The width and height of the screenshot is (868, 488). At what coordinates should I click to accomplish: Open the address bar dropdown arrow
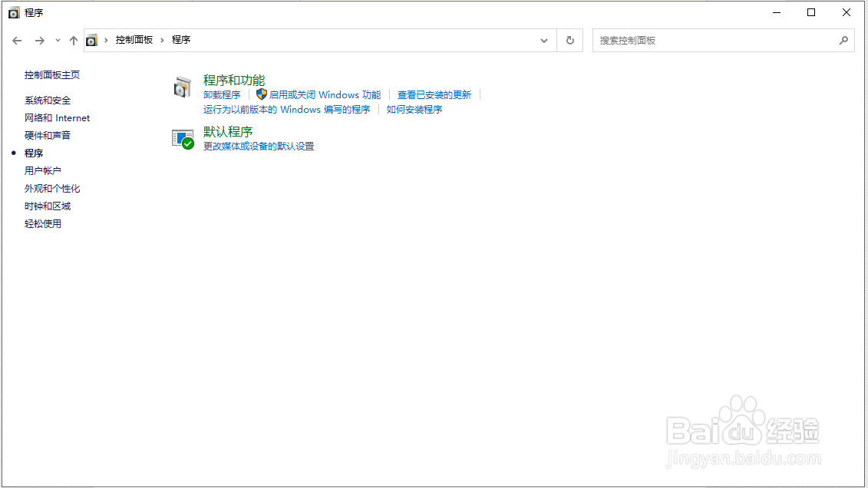pos(543,40)
